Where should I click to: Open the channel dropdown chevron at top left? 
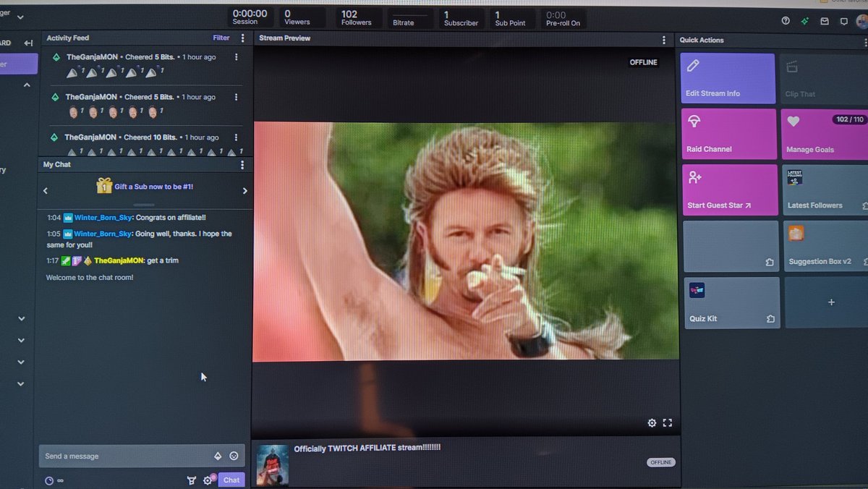point(20,17)
